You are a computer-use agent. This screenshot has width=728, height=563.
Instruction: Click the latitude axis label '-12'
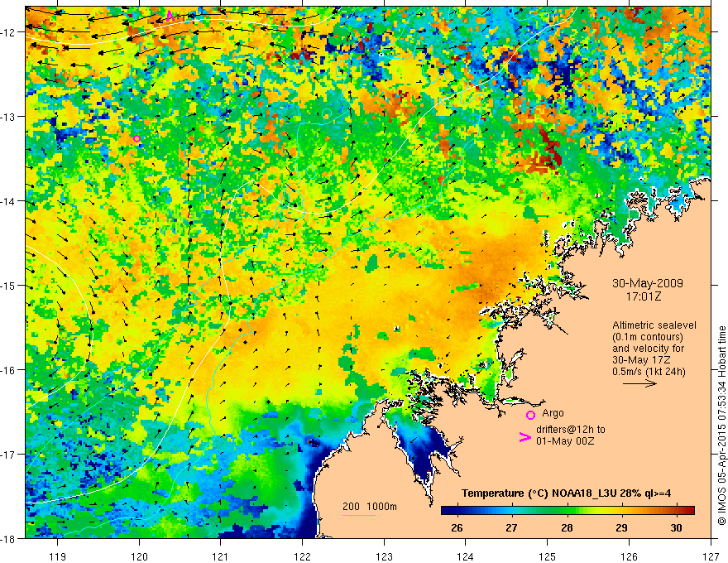coord(9,32)
